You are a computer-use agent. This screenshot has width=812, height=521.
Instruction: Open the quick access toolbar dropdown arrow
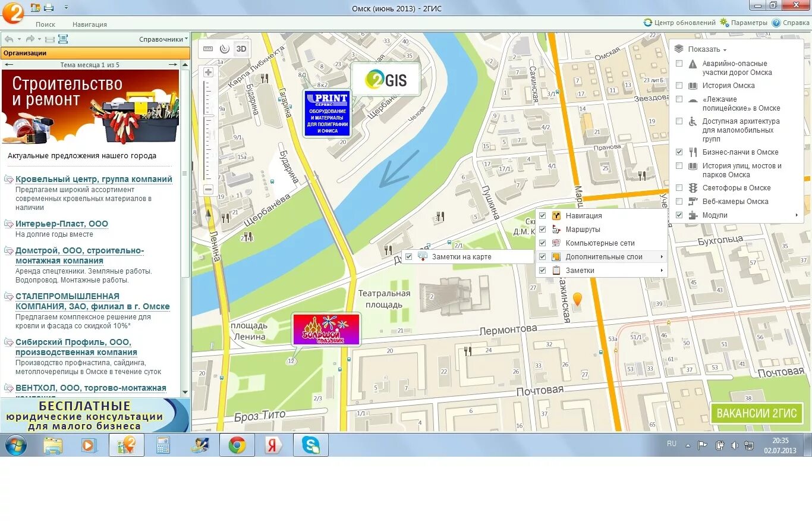[65, 8]
